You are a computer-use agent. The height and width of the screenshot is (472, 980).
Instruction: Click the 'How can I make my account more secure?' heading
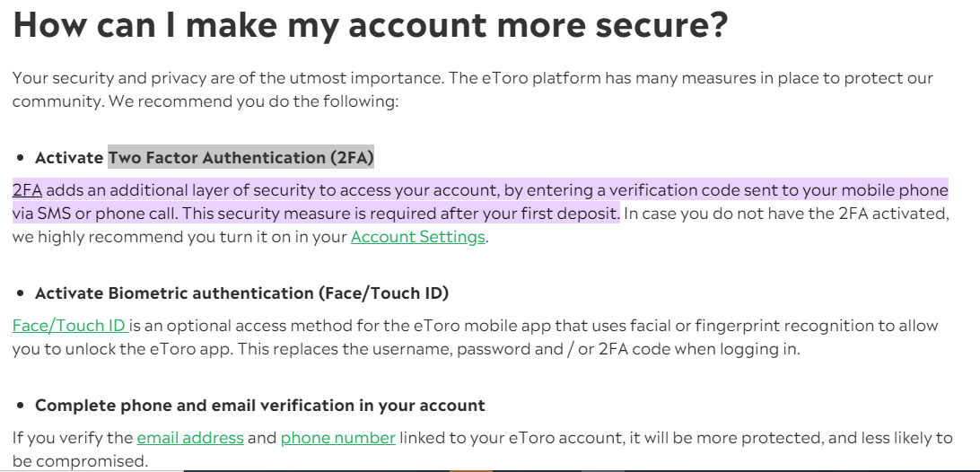[371, 23]
